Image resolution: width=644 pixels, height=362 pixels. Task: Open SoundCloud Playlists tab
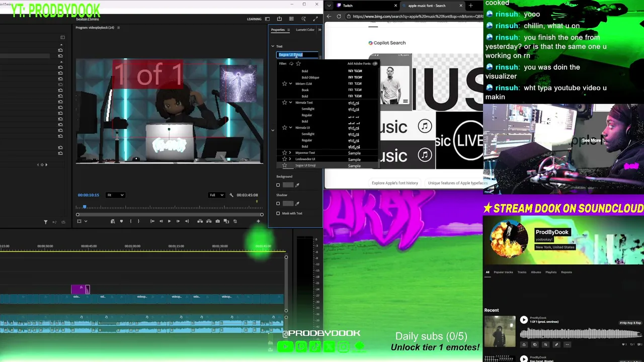(551, 273)
